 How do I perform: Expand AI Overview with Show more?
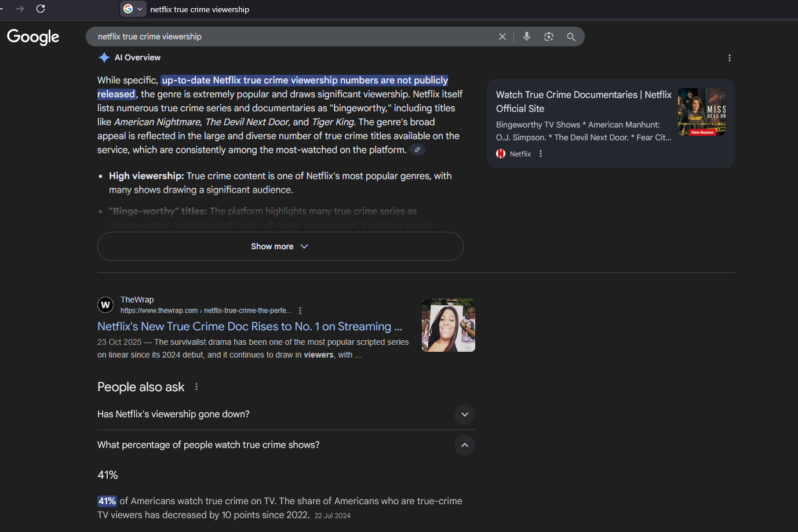[x=280, y=246]
